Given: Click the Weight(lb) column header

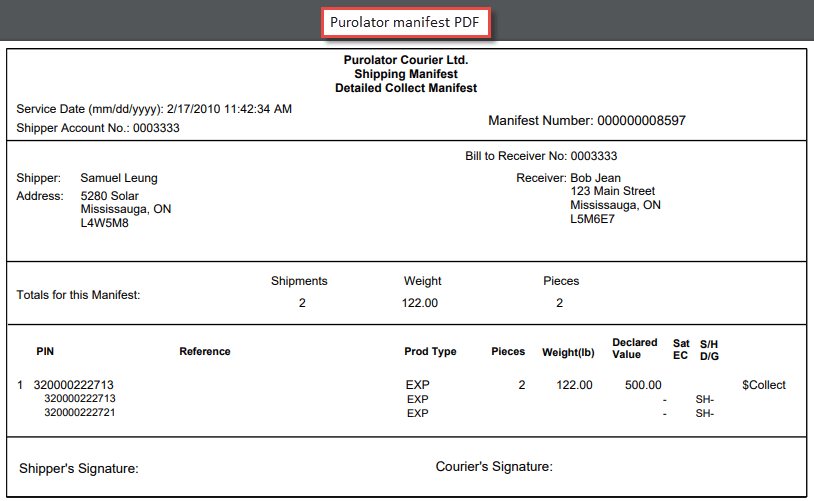Looking at the screenshot, I should tap(568, 352).
